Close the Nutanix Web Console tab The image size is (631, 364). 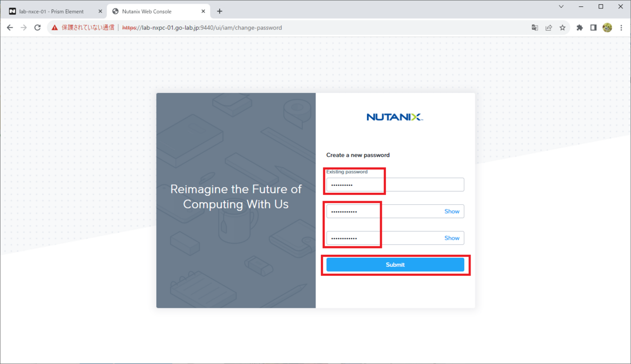pyautogui.click(x=203, y=12)
